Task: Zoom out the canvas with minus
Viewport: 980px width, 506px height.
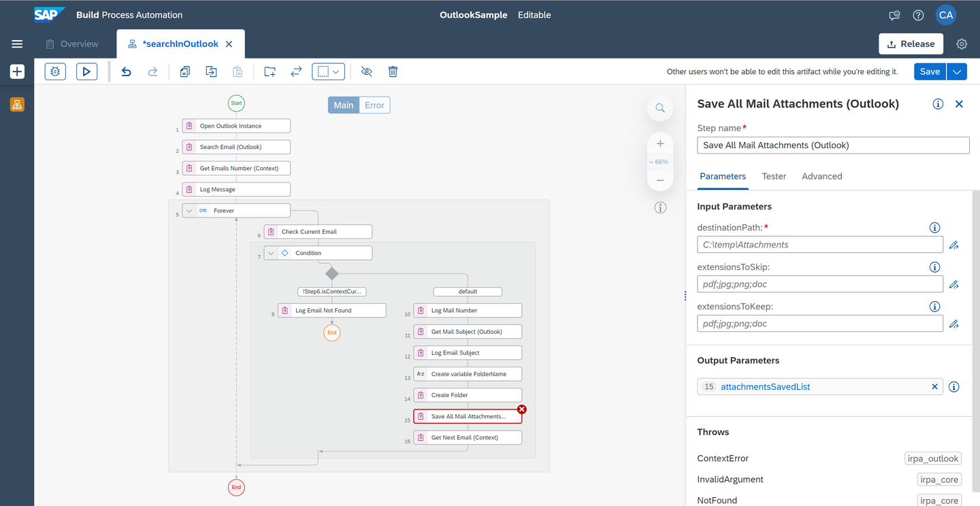Action: coord(660,180)
